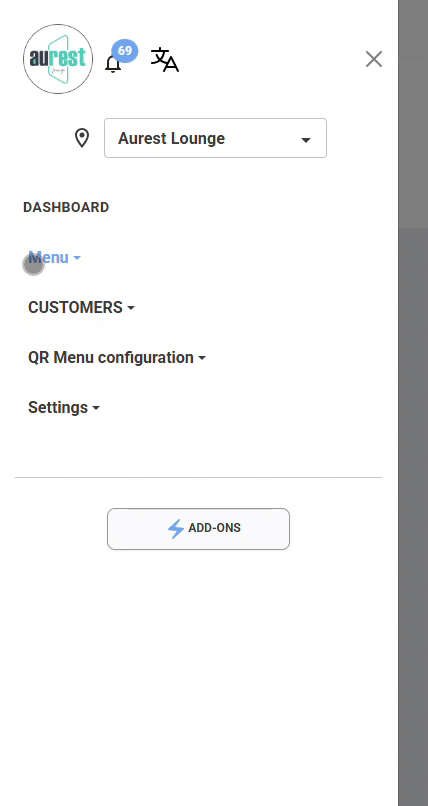Click the caret next to QR Menu configuration
The image size is (428, 806).
(x=202, y=358)
